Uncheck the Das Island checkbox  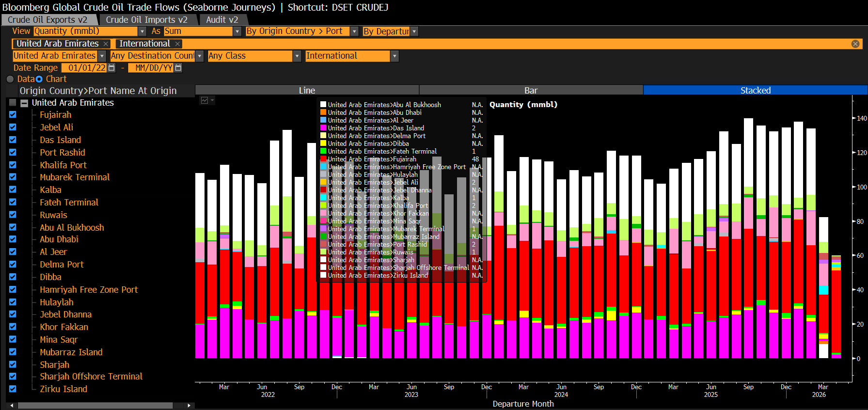(x=13, y=140)
